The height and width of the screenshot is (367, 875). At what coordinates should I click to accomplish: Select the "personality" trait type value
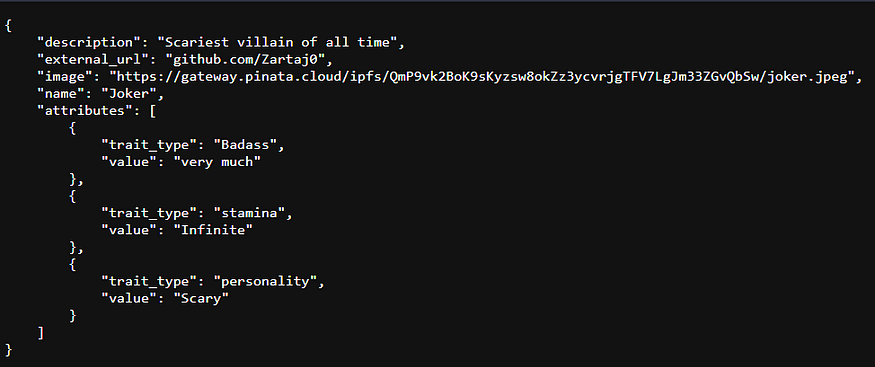pyautogui.click(x=265, y=282)
